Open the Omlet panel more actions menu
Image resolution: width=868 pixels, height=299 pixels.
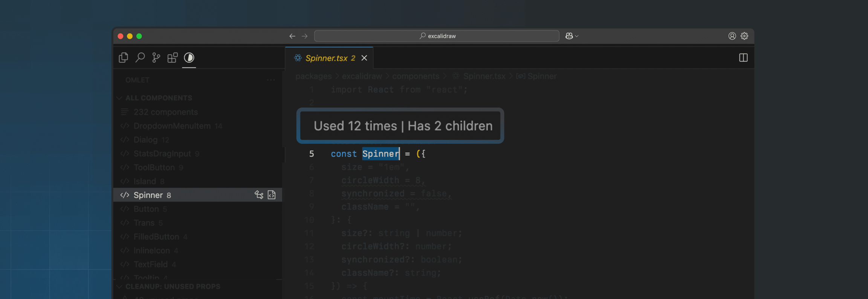[271, 80]
